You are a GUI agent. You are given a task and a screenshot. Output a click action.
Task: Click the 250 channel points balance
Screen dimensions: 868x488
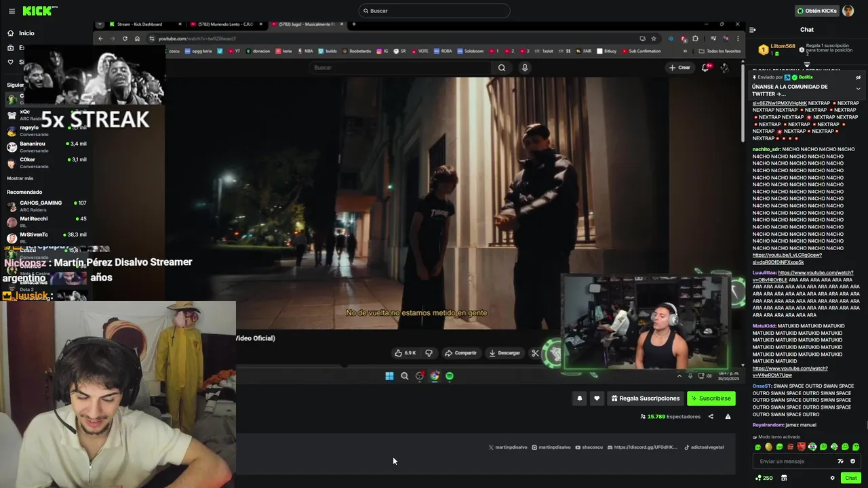(764, 478)
